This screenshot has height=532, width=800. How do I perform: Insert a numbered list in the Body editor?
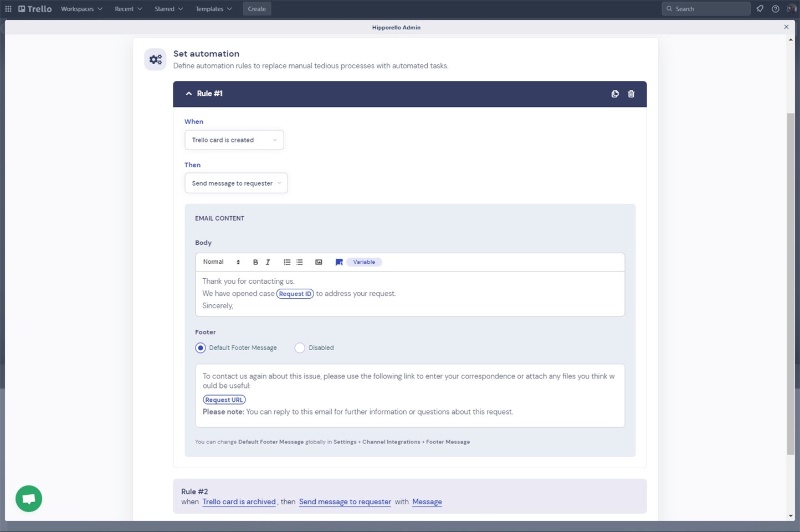pos(287,262)
